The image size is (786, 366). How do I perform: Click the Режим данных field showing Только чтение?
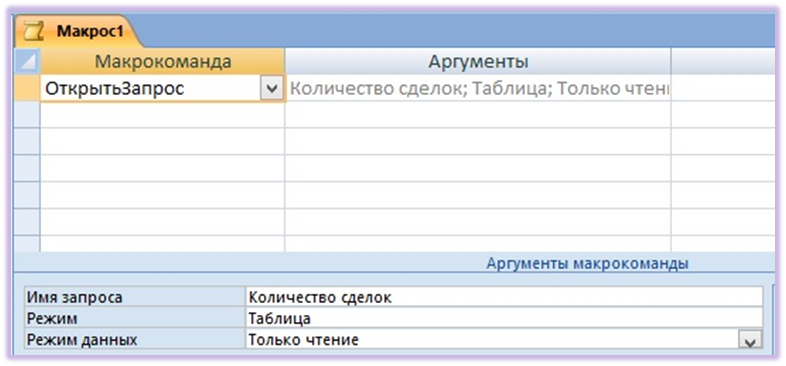click(492, 339)
